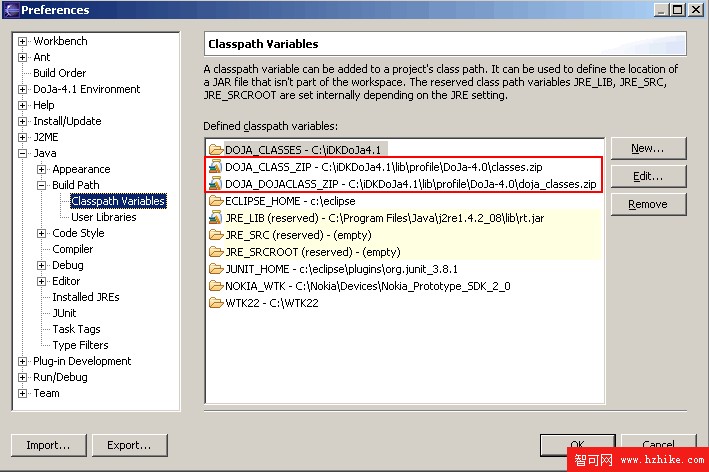Expand the Team tree node
This screenshot has width=709, height=472.
(x=22, y=393)
